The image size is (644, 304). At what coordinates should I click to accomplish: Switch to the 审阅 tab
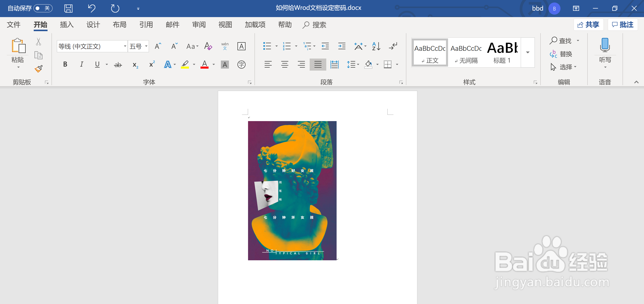click(x=199, y=25)
